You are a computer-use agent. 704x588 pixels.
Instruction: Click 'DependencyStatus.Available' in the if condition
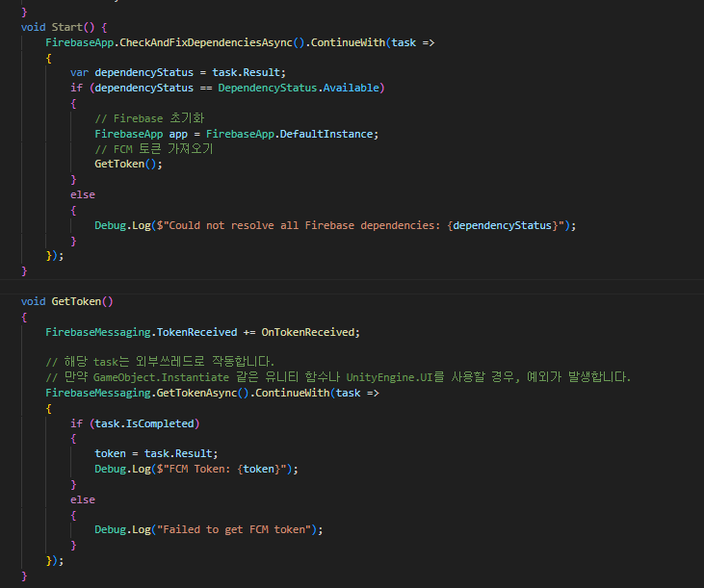[299, 88]
